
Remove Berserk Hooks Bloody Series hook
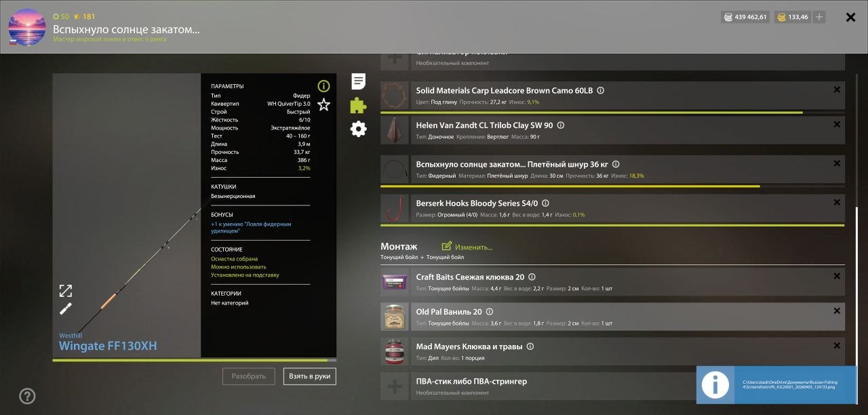pos(837,202)
